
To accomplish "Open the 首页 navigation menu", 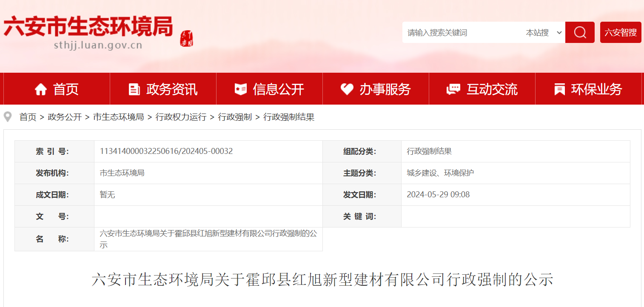I will point(57,89).
